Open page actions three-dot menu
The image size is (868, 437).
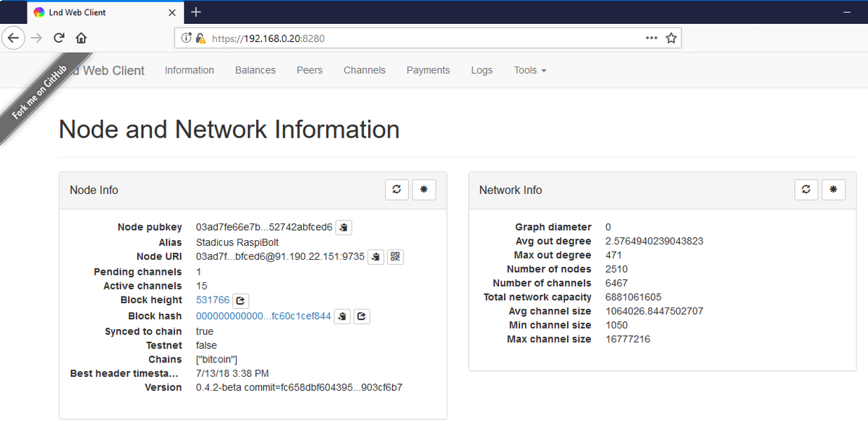(x=652, y=38)
